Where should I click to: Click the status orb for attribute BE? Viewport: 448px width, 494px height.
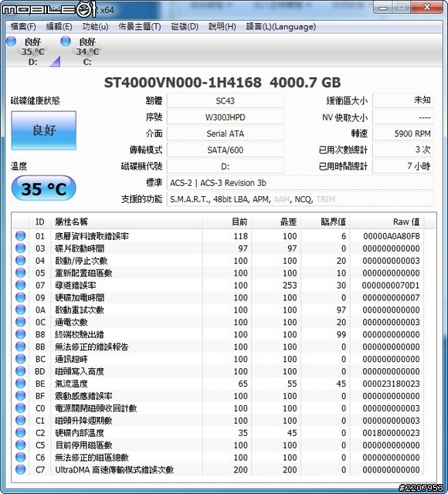point(21,384)
